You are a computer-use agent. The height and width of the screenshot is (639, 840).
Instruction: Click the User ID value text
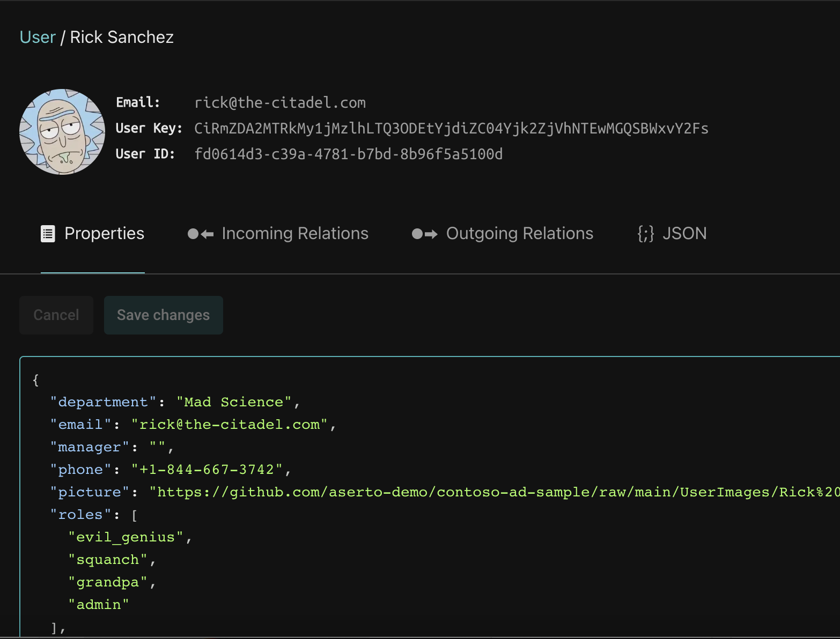(x=348, y=154)
